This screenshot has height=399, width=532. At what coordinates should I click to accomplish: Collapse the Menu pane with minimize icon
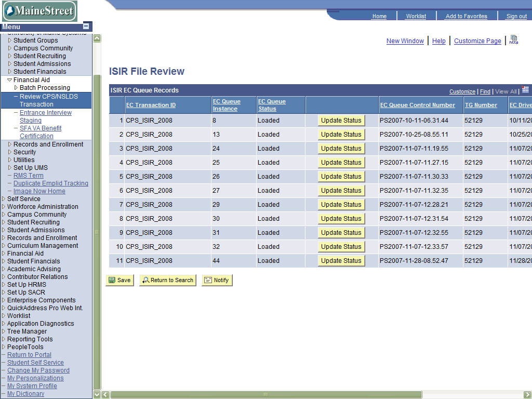pos(86,26)
